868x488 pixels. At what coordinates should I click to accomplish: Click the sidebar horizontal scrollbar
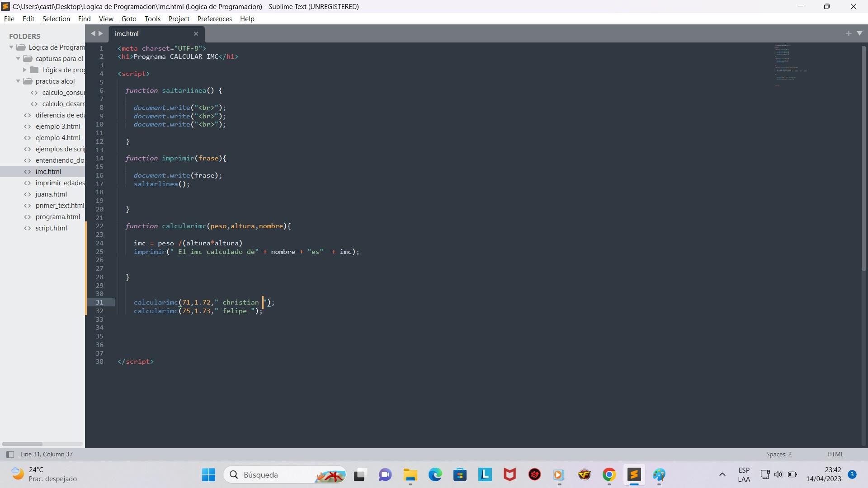[x=22, y=444]
